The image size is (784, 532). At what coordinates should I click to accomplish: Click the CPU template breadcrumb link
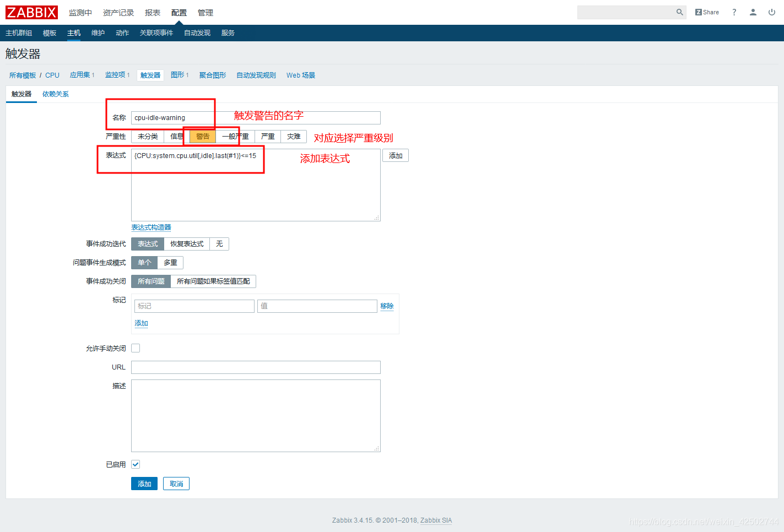tap(52, 75)
